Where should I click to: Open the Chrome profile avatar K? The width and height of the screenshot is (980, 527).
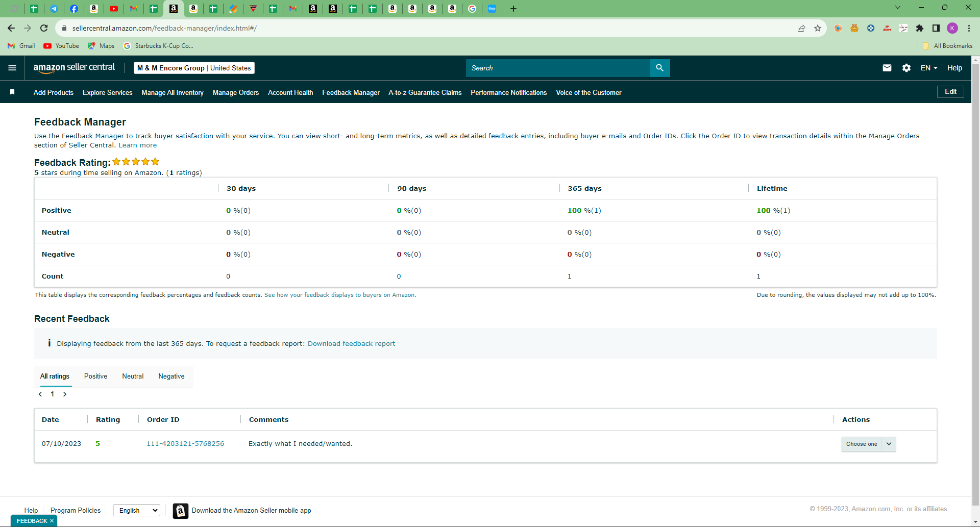[x=952, y=28]
